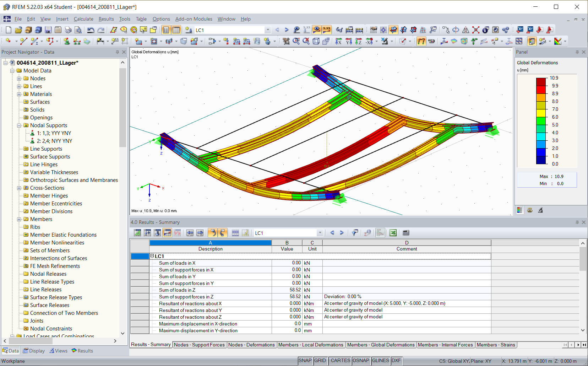
Task: Close the Project Navigator panel
Action: click(124, 52)
